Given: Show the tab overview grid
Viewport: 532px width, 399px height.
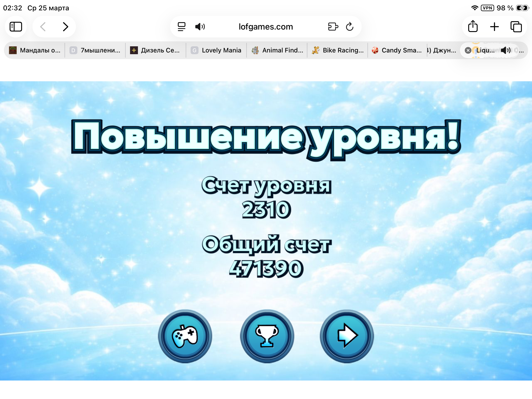Looking at the screenshot, I should [516, 27].
